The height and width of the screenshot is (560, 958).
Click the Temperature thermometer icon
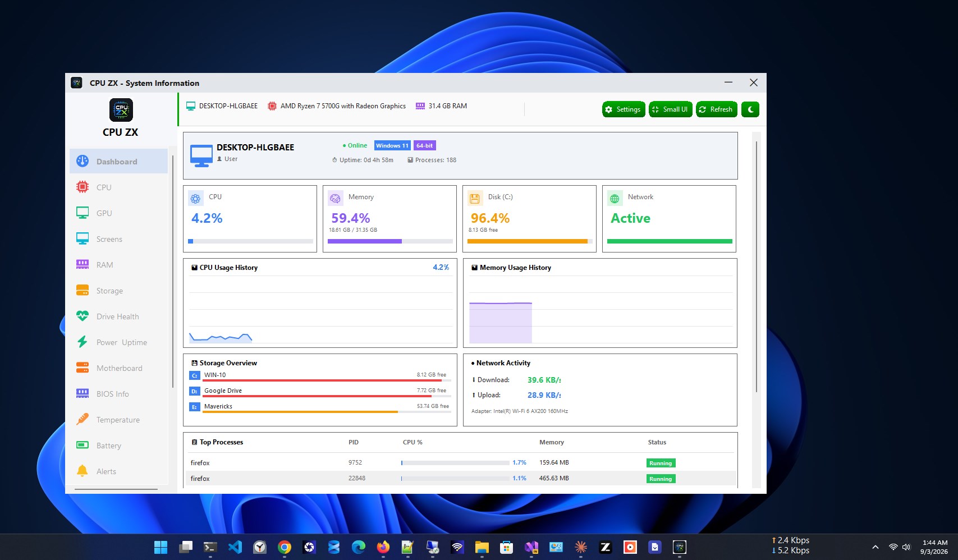(82, 420)
